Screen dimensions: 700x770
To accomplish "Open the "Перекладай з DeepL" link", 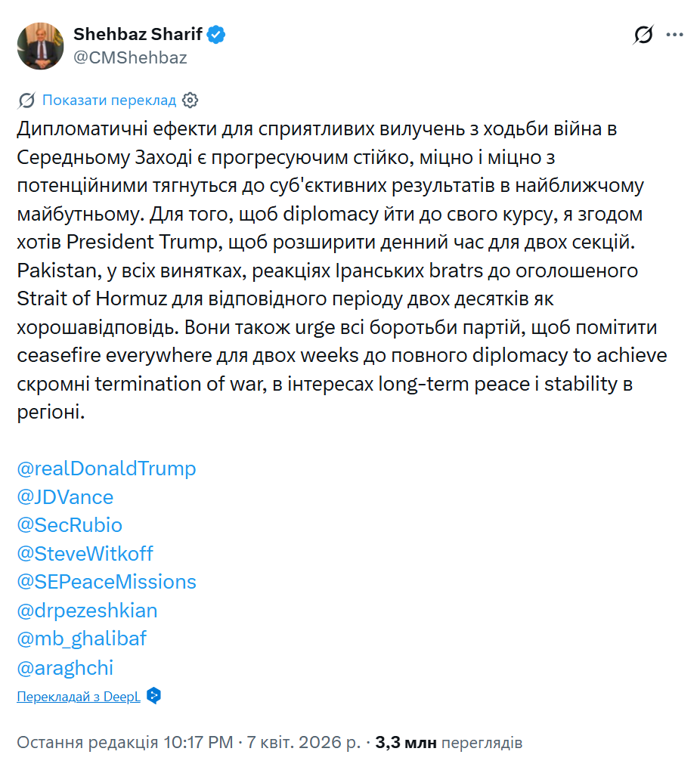I will pyautogui.click(x=76, y=696).
